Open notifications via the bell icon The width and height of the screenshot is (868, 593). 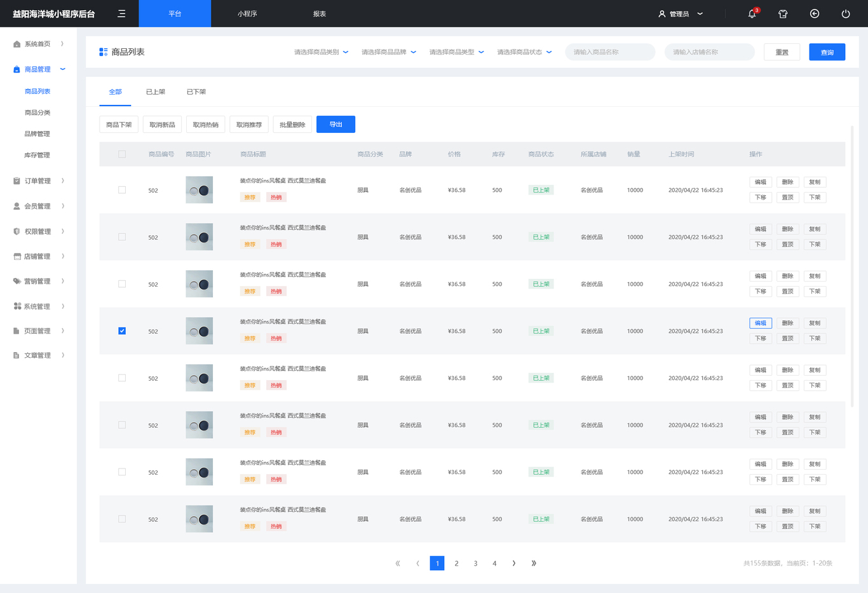(752, 14)
